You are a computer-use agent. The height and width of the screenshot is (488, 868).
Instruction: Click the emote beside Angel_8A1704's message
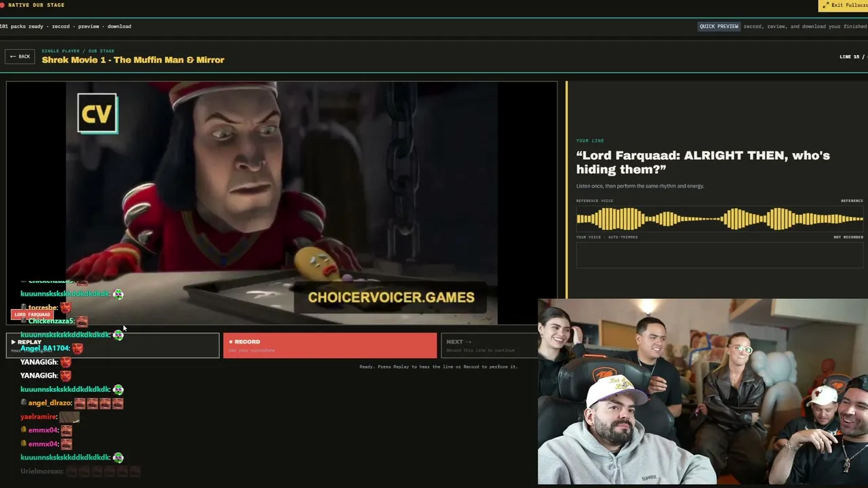(77, 348)
